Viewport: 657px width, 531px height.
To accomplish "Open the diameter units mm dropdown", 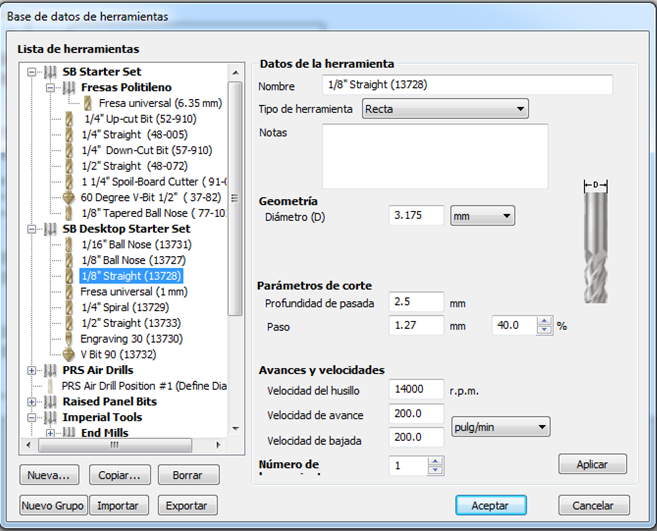I will [x=482, y=216].
